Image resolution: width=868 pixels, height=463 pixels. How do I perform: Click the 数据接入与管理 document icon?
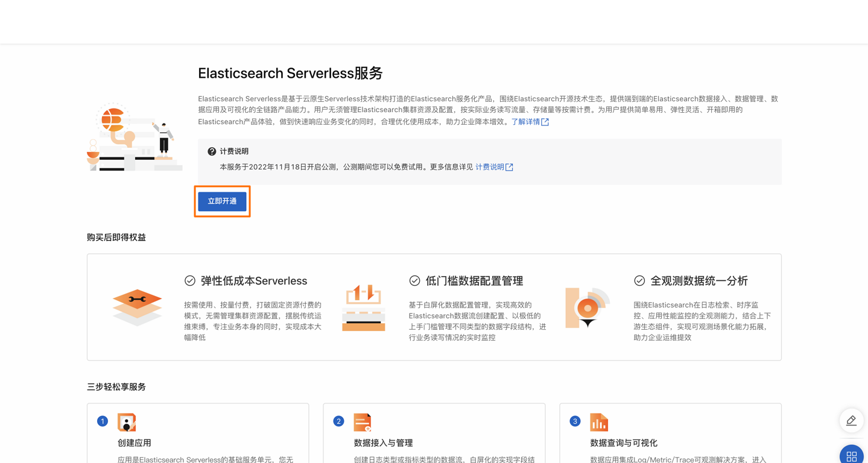pyautogui.click(x=363, y=422)
